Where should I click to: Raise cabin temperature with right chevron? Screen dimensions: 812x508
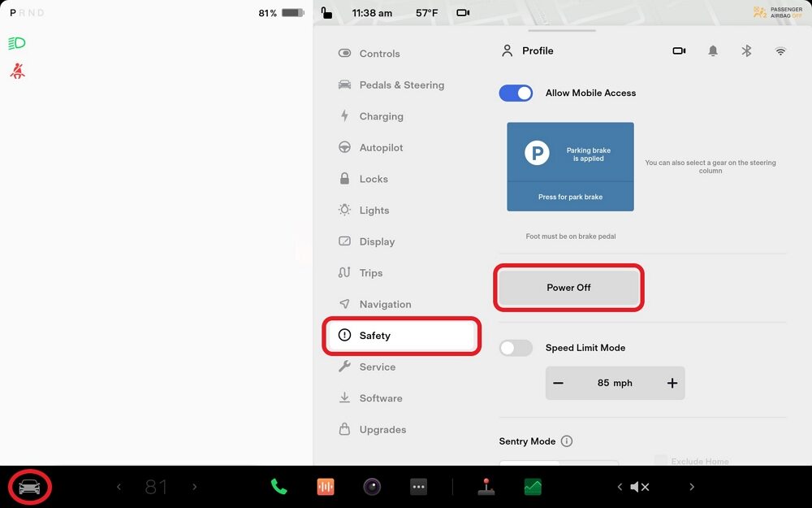coord(194,487)
